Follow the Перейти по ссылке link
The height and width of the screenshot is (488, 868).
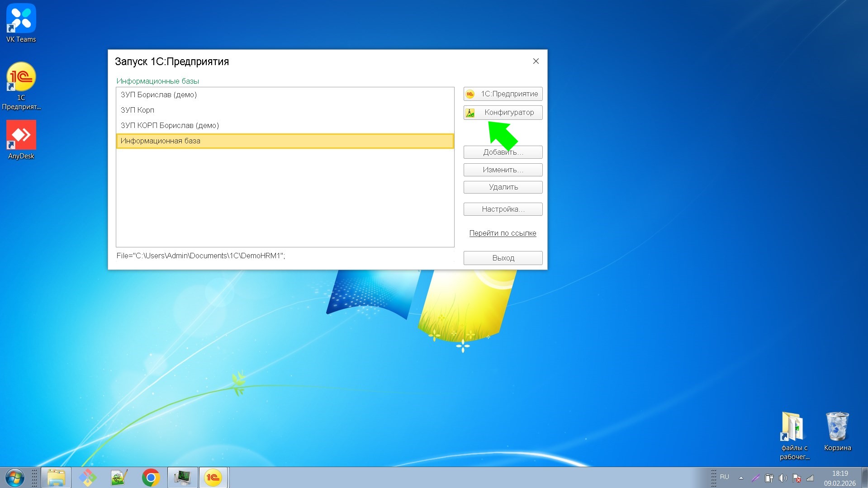(503, 233)
